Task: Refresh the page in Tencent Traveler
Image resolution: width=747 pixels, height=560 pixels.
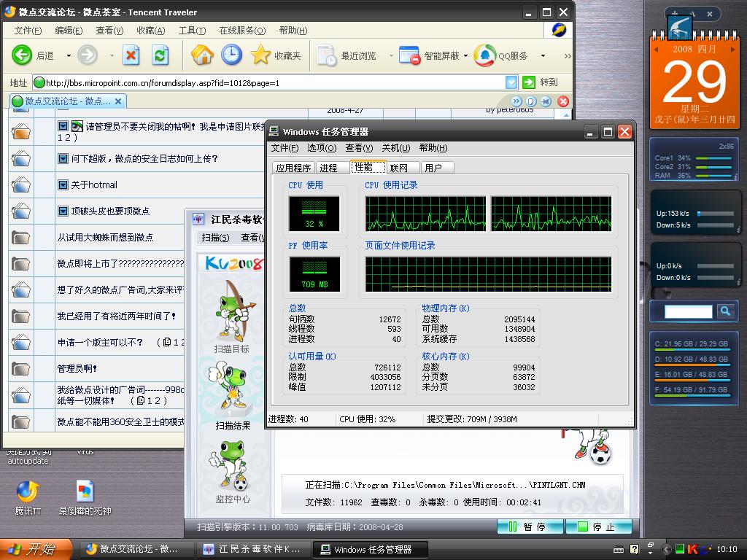Action: coord(160,55)
